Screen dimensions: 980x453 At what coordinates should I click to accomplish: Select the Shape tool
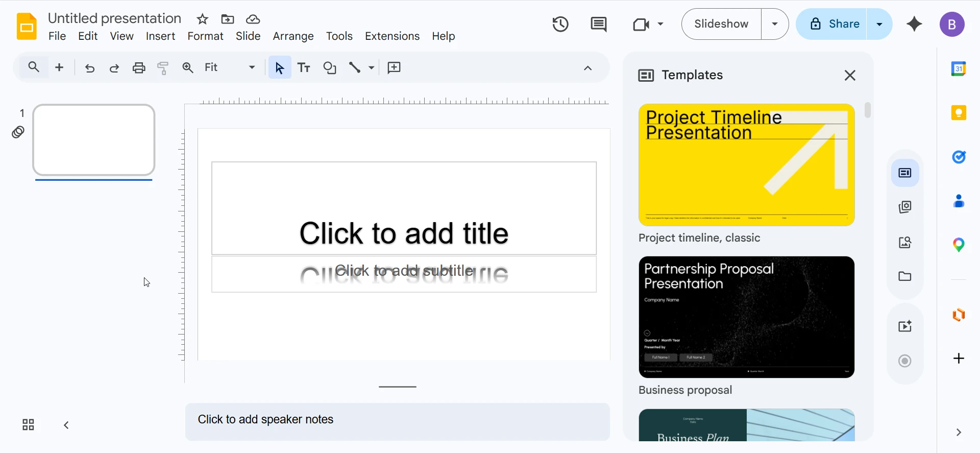(330, 68)
